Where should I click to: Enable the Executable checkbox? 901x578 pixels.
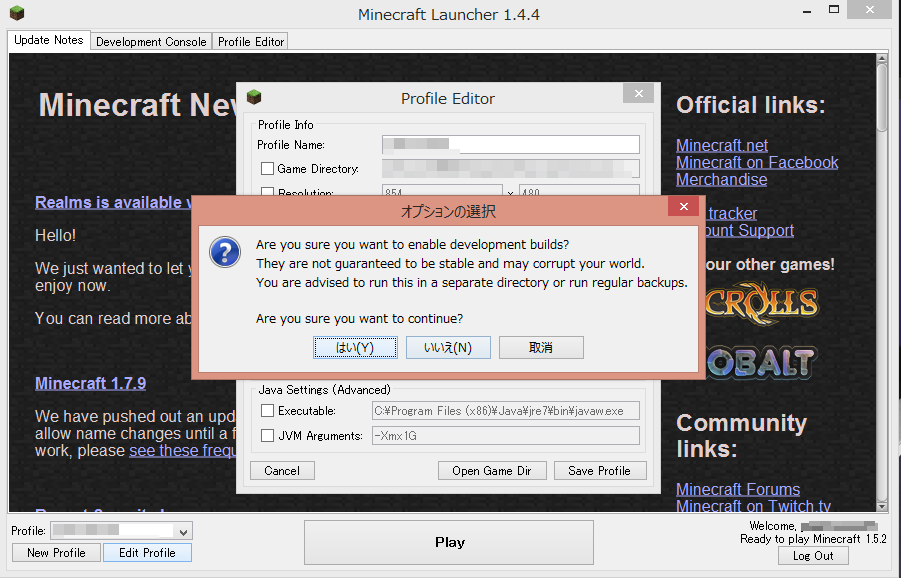point(267,411)
